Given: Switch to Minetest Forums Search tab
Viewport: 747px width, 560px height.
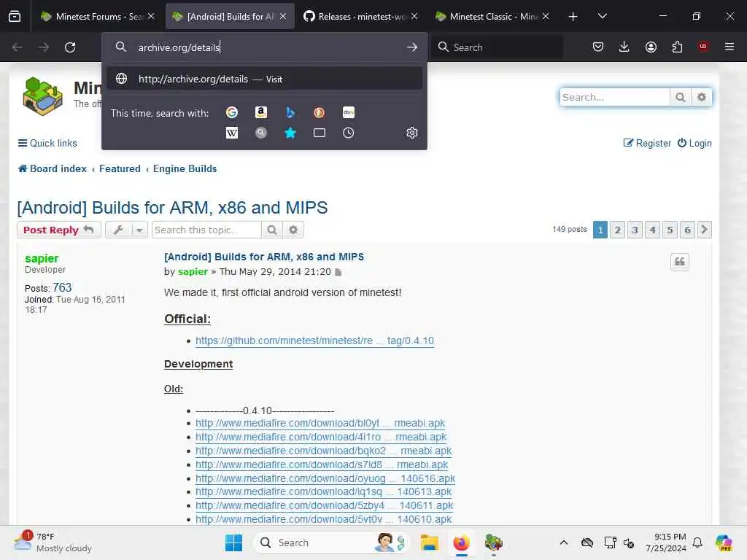Looking at the screenshot, I should [97, 16].
